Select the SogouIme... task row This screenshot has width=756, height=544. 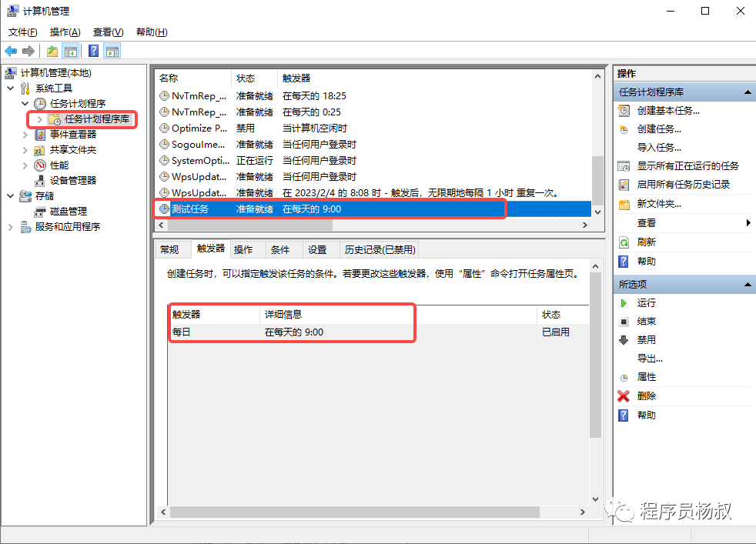(x=373, y=144)
